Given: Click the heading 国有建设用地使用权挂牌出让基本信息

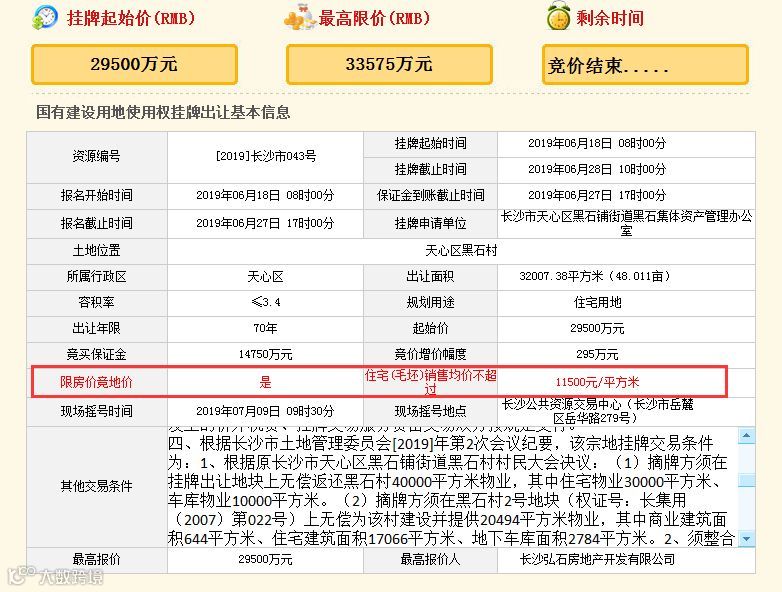Looking at the screenshot, I should 163,112.
